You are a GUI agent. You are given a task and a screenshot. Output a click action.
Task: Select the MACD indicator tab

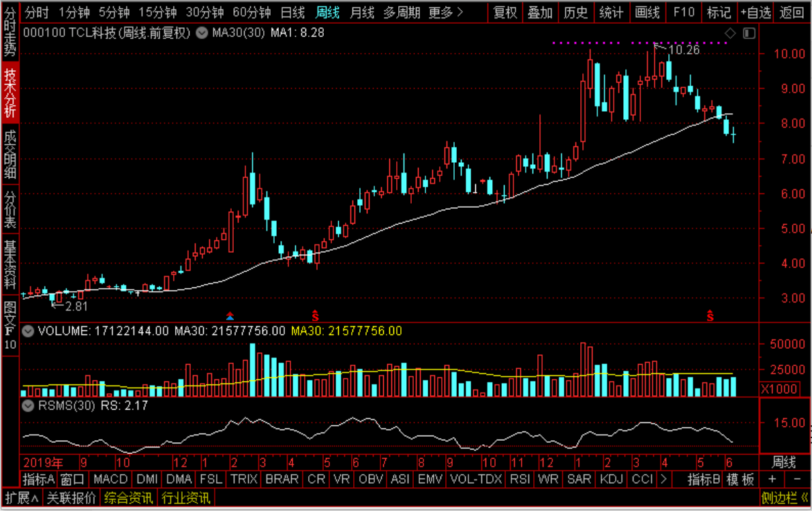pos(111,480)
